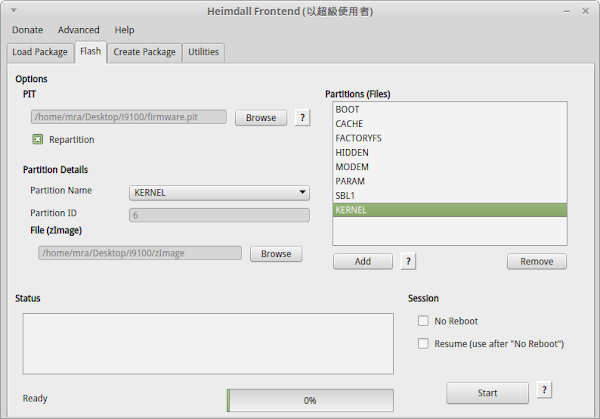
Task: Click Browse next to the zImage file path
Action: (276, 254)
